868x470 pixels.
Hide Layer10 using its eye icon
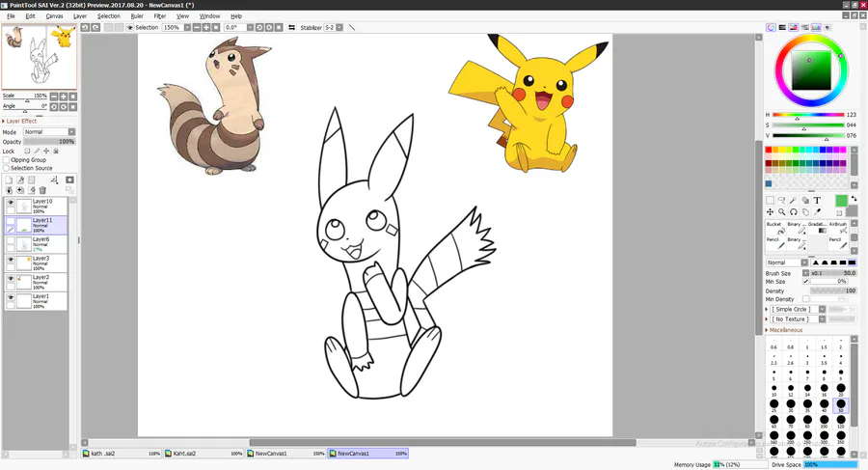[12, 204]
